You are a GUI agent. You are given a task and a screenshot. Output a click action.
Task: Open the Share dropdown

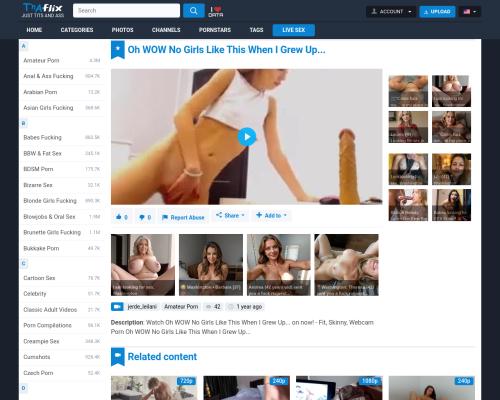pyautogui.click(x=230, y=216)
